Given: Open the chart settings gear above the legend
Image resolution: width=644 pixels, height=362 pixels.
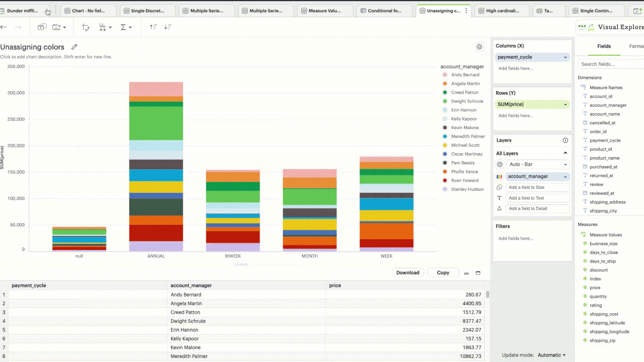Looking at the screenshot, I should [x=479, y=47].
